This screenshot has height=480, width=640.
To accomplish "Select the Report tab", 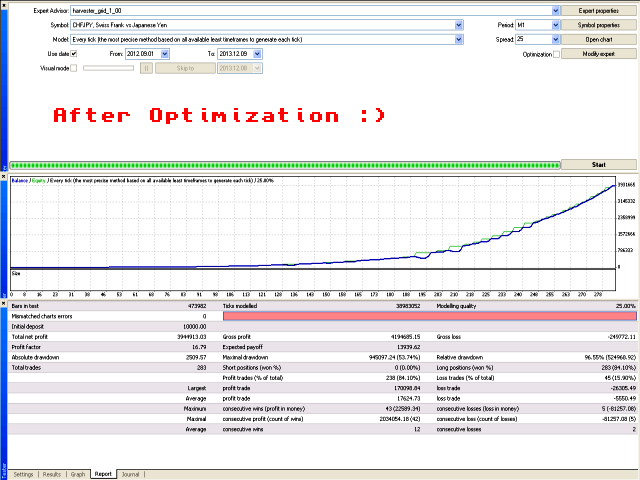I will tap(103, 474).
